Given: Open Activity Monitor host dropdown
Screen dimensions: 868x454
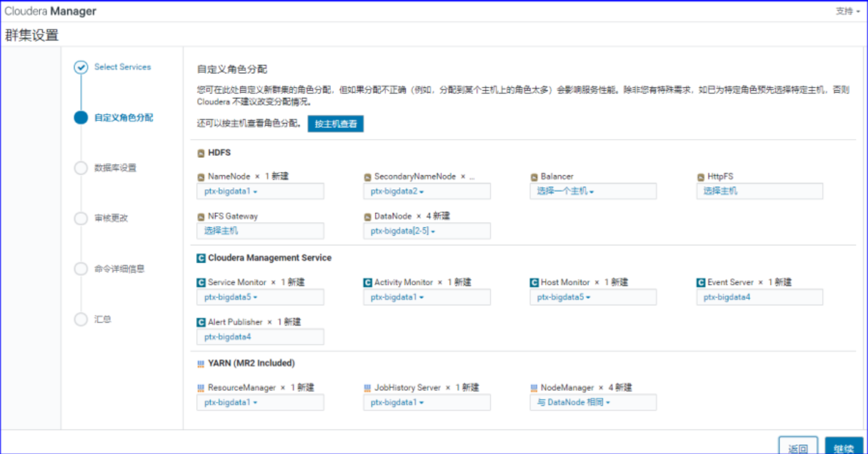Looking at the screenshot, I should click(427, 297).
